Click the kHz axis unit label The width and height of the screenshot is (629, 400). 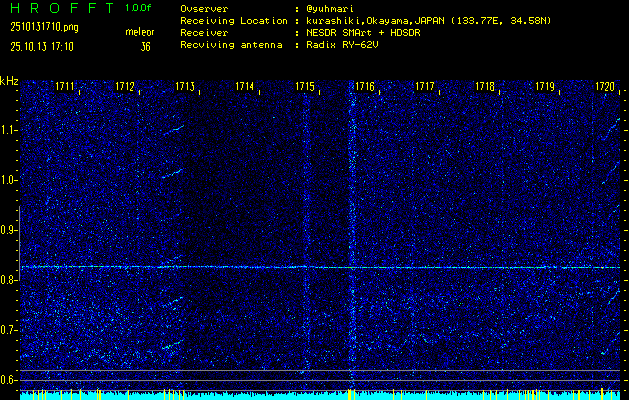click(9, 81)
